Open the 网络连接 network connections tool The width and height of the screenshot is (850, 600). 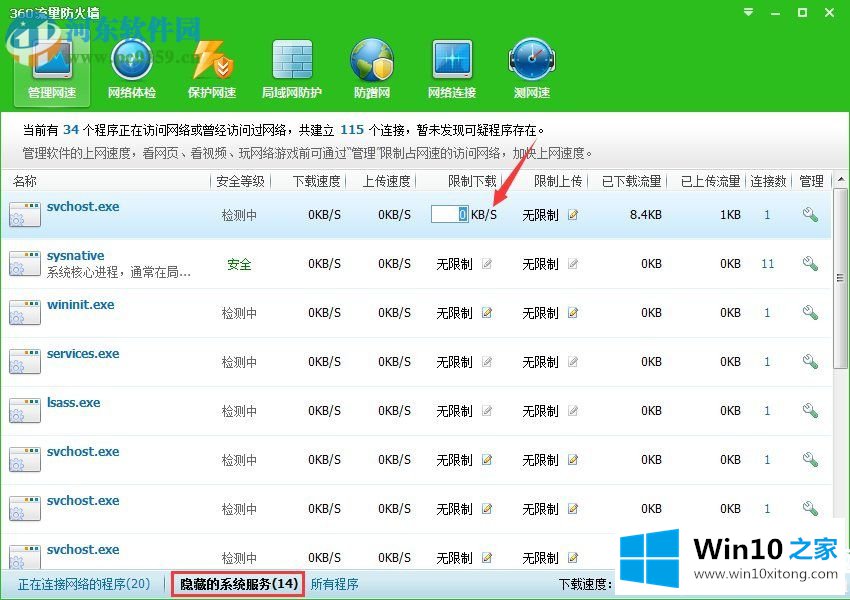point(452,69)
